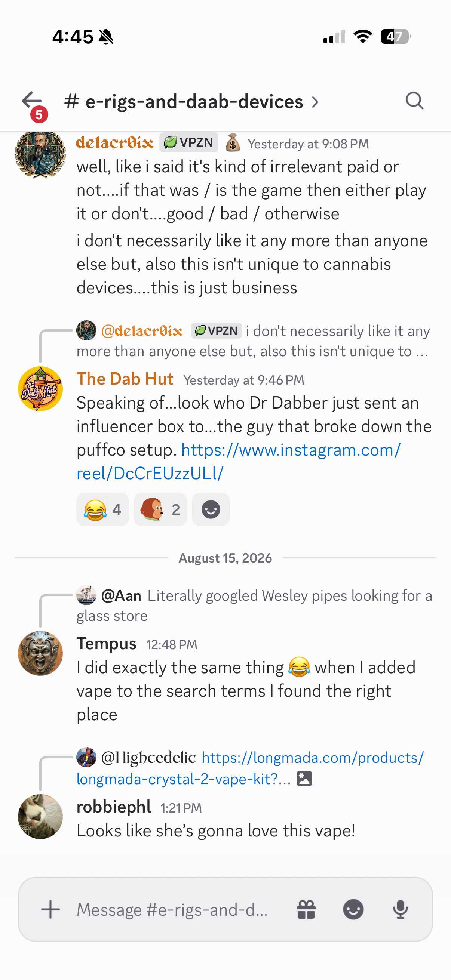Toggle the laughing-crying emoji reaction

pos(102,509)
